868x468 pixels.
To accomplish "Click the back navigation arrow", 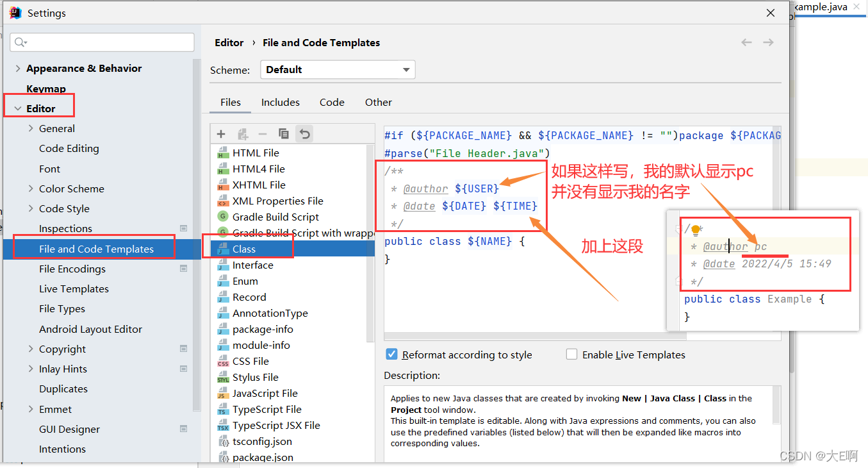I will coord(746,42).
